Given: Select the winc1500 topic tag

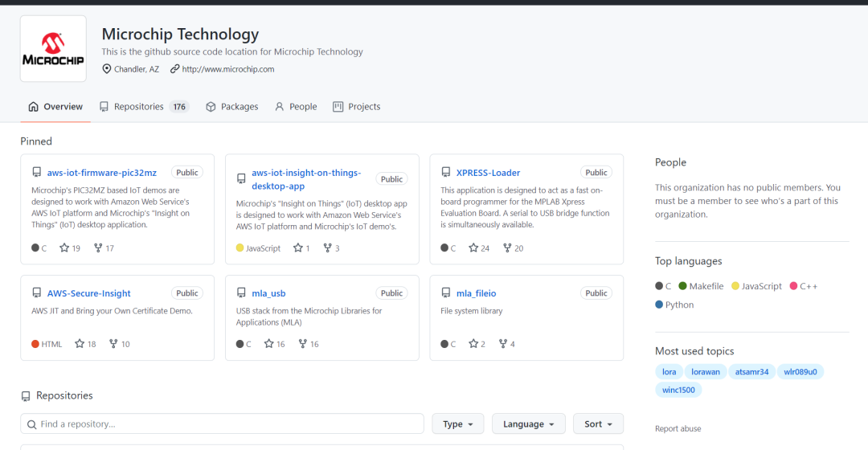Looking at the screenshot, I should click(678, 390).
